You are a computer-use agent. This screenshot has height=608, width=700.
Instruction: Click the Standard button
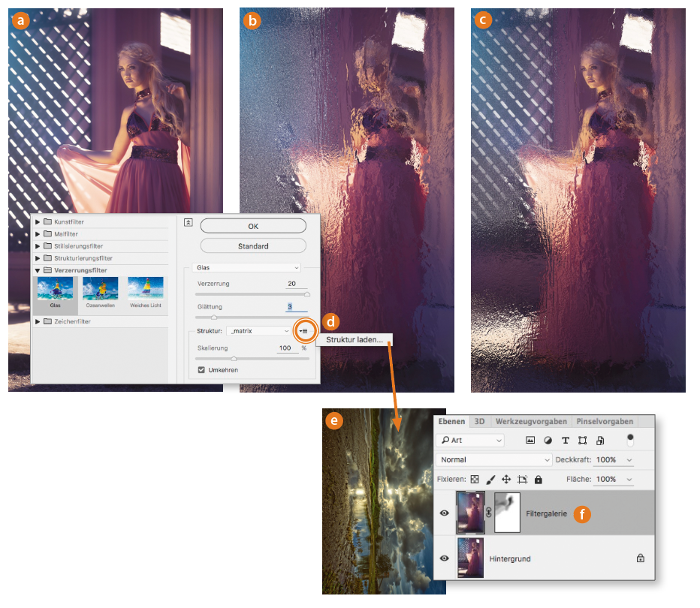(253, 246)
